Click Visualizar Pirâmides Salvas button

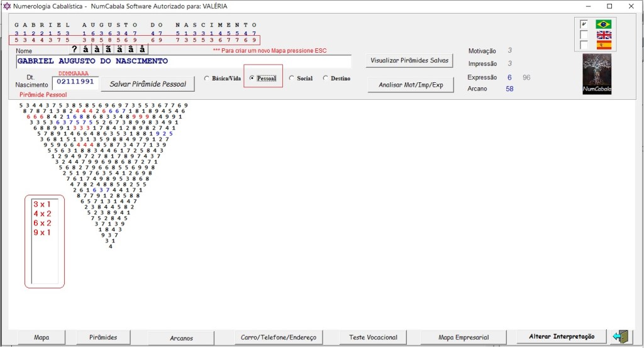click(409, 61)
